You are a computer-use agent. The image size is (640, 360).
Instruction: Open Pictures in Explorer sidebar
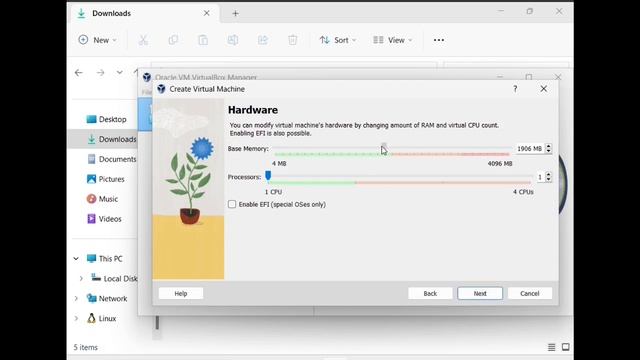point(106,179)
